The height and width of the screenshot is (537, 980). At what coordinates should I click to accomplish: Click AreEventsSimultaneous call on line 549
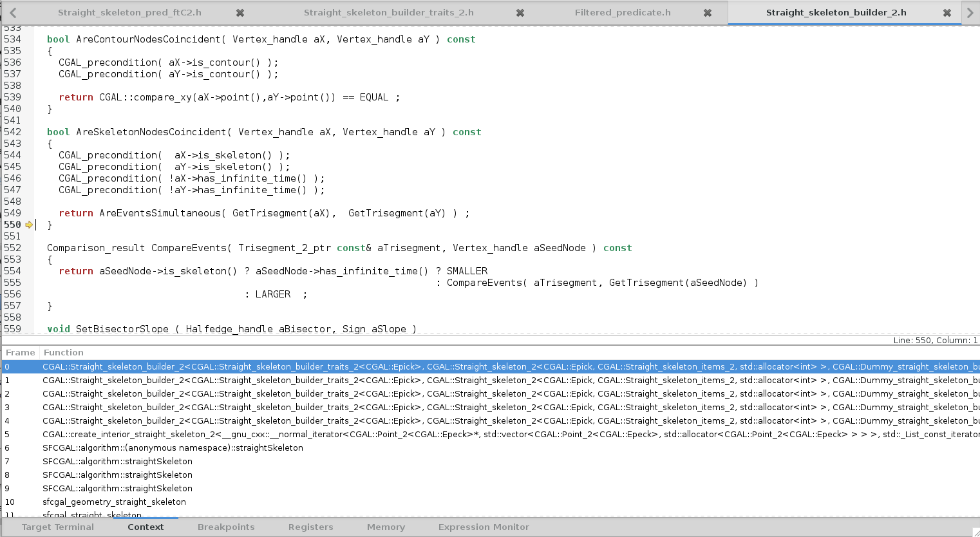[160, 213]
